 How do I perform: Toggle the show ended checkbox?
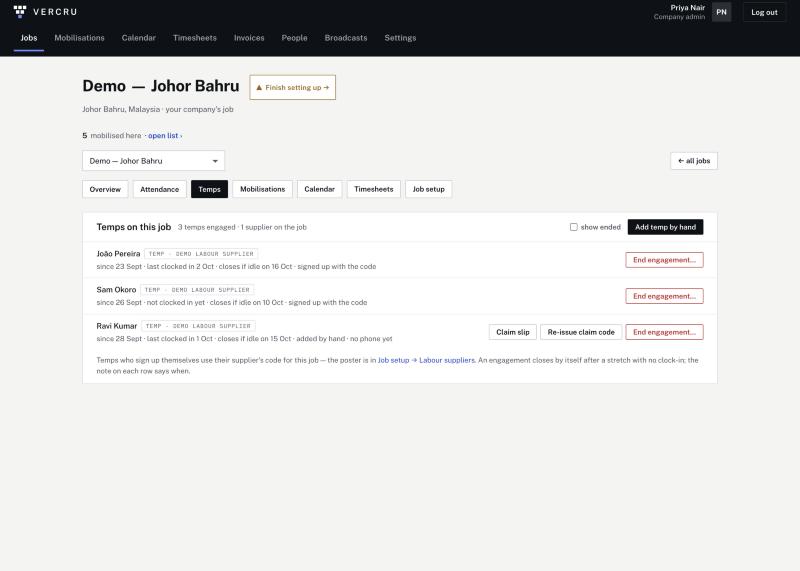(573, 227)
